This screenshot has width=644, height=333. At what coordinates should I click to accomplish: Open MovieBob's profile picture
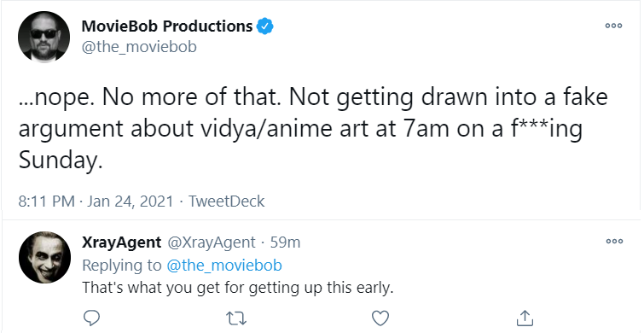coord(44,37)
